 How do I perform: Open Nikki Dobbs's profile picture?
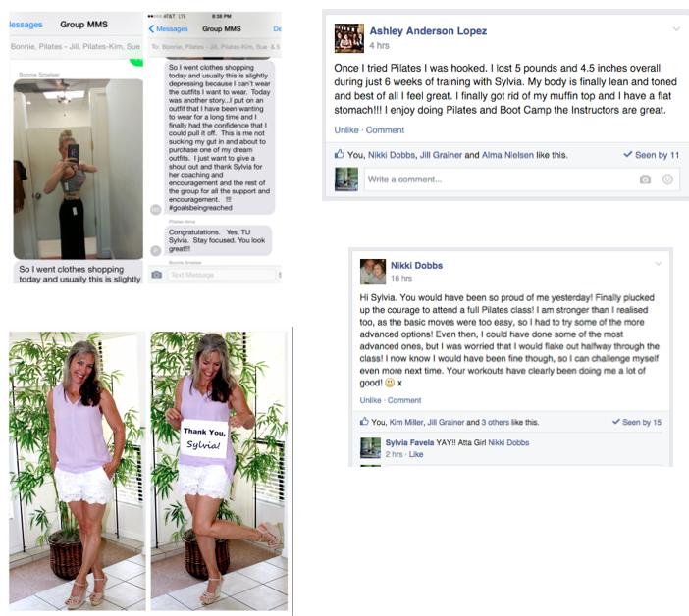click(373, 272)
